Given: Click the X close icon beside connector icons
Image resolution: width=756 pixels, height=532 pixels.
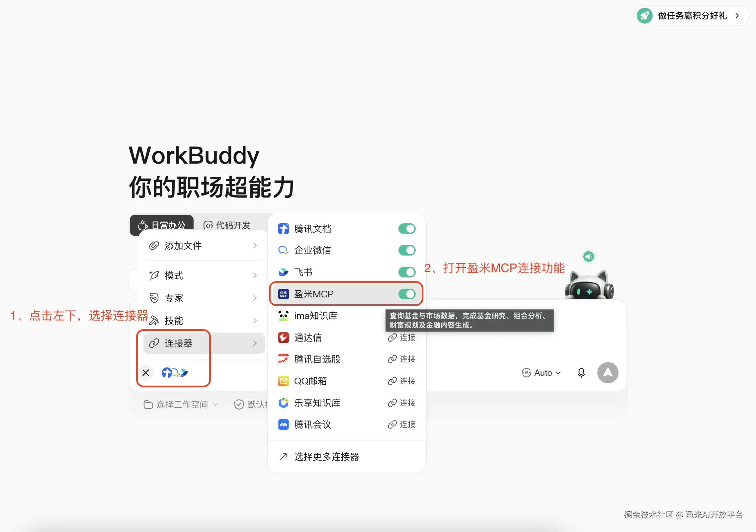Looking at the screenshot, I should point(146,373).
